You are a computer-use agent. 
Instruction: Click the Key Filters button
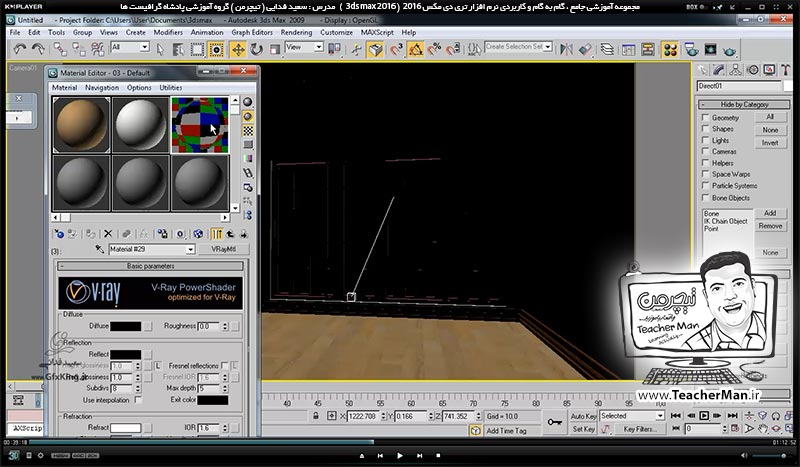639,429
